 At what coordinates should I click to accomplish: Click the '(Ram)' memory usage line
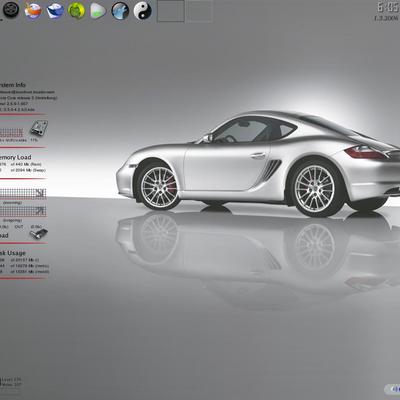(21, 164)
